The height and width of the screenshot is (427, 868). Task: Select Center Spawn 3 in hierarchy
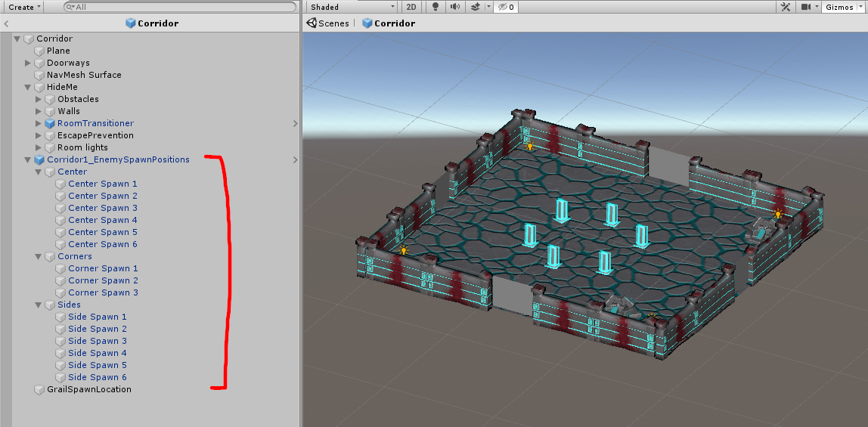[x=103, y=208]
